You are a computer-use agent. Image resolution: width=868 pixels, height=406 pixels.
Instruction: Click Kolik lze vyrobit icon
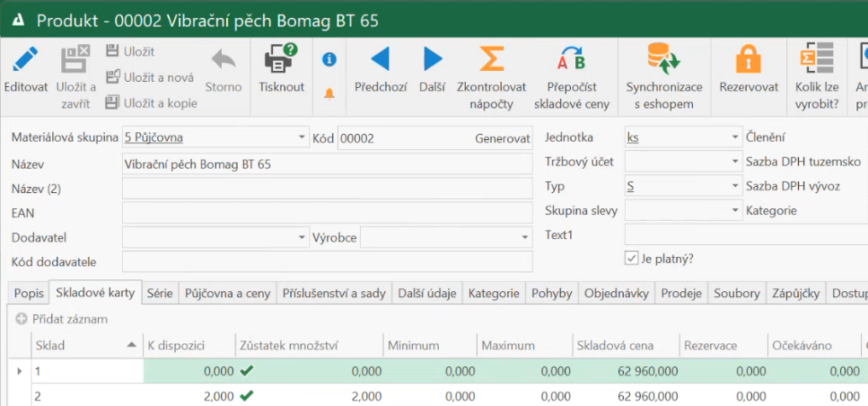click(x=817, y=58)
